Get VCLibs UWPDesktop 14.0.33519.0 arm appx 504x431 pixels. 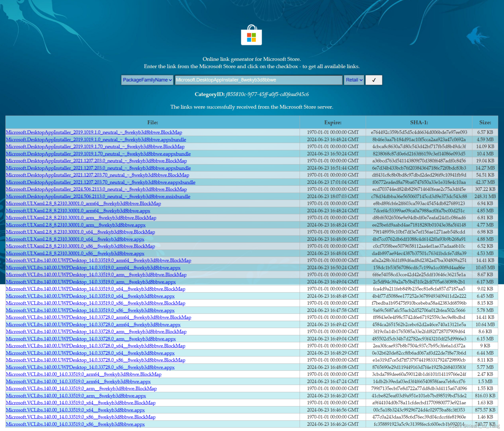point(91,282)
